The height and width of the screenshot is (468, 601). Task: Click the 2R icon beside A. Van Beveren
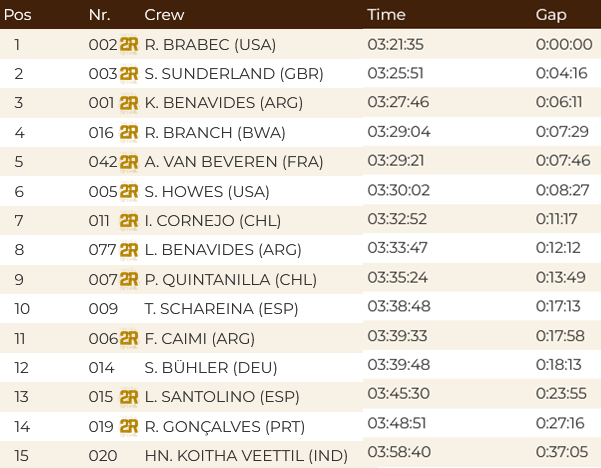[128, 162]
